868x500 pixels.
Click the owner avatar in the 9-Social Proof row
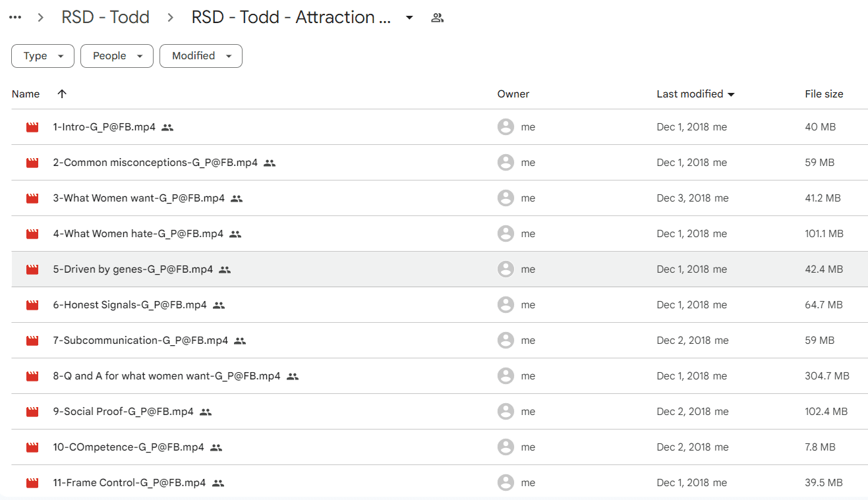(x=506, y=412)
